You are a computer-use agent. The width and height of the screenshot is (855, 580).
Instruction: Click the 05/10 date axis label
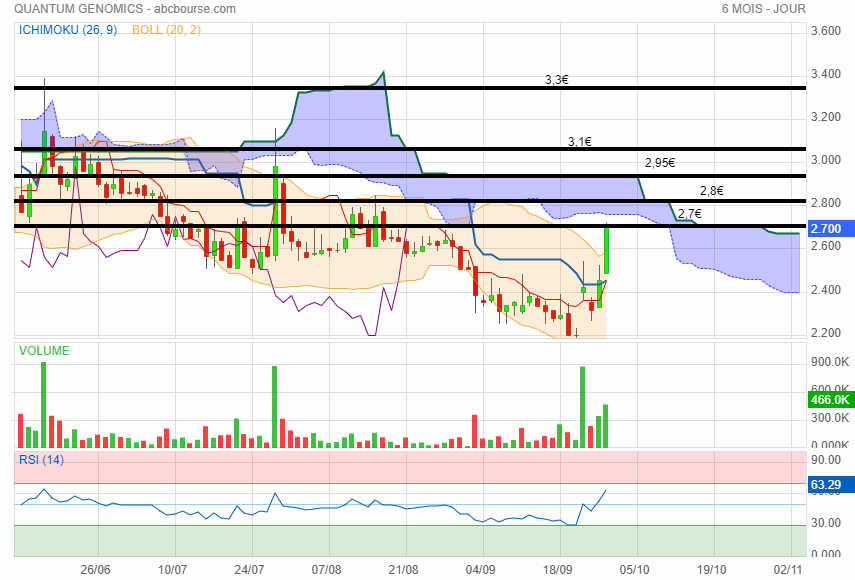(634, 570)
